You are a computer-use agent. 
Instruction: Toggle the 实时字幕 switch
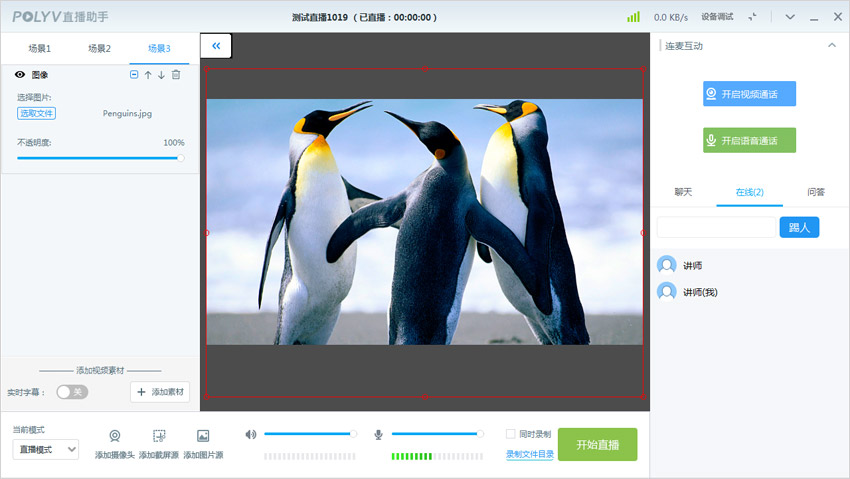(x=72, y=392)
